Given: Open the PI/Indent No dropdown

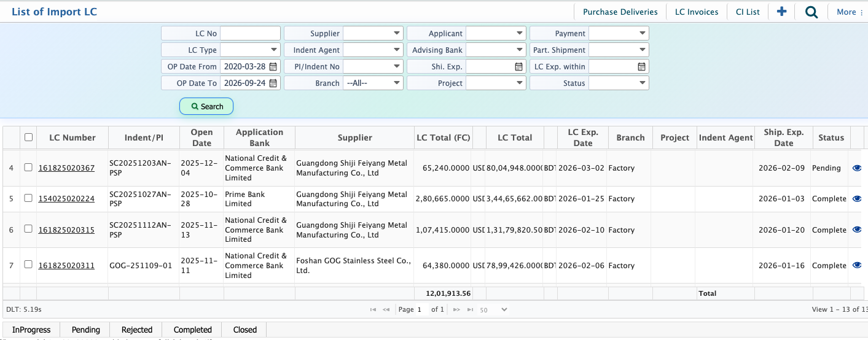Looking at the screenshot, I should [373, 66].
